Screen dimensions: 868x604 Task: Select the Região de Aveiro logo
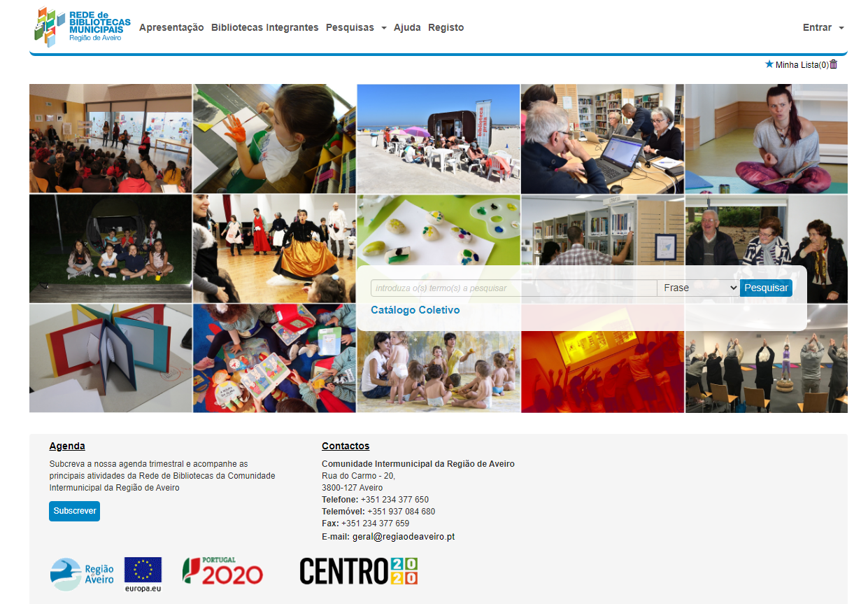pyautogui.click(x=82, y=573)
